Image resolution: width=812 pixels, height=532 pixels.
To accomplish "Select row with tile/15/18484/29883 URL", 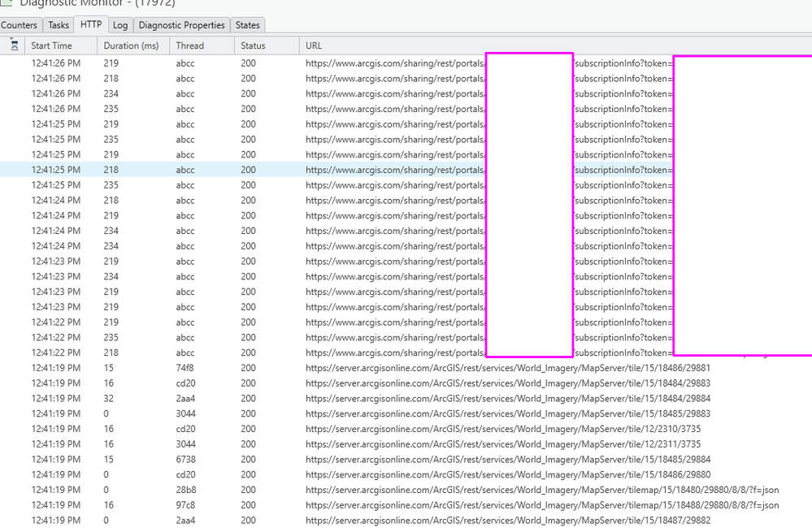I will 406,383.
